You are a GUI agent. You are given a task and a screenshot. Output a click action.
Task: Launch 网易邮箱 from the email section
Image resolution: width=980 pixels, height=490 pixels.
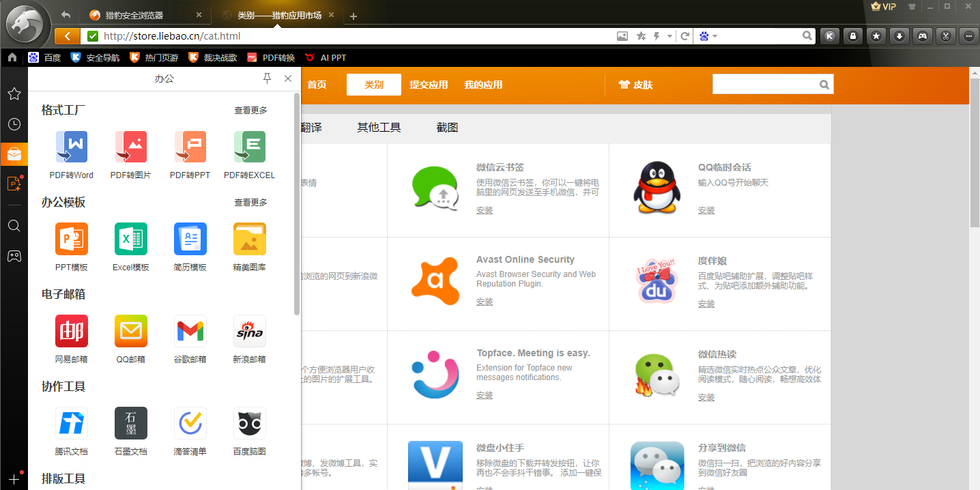pyautogui.click(x=71, y=331)
